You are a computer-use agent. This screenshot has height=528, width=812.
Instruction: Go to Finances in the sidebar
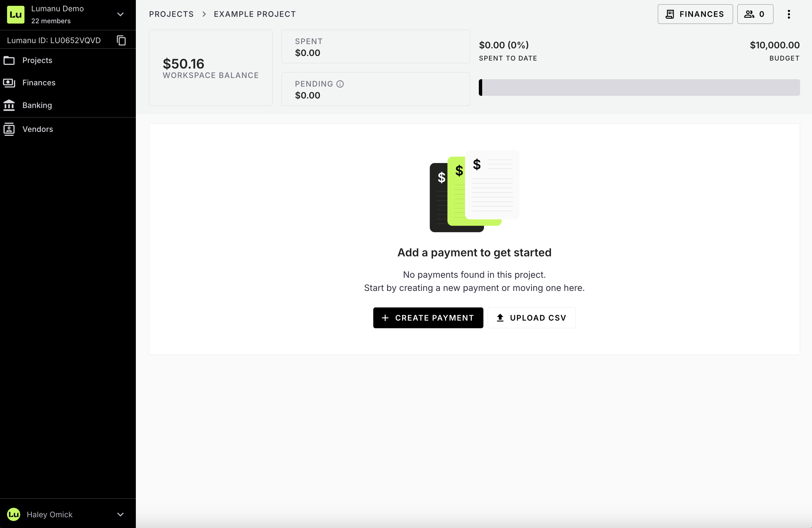(39, 83)
